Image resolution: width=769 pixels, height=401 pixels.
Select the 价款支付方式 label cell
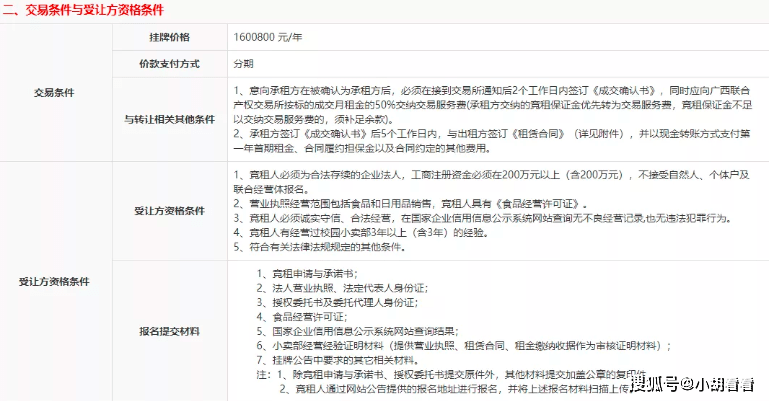tap(170, 64)
